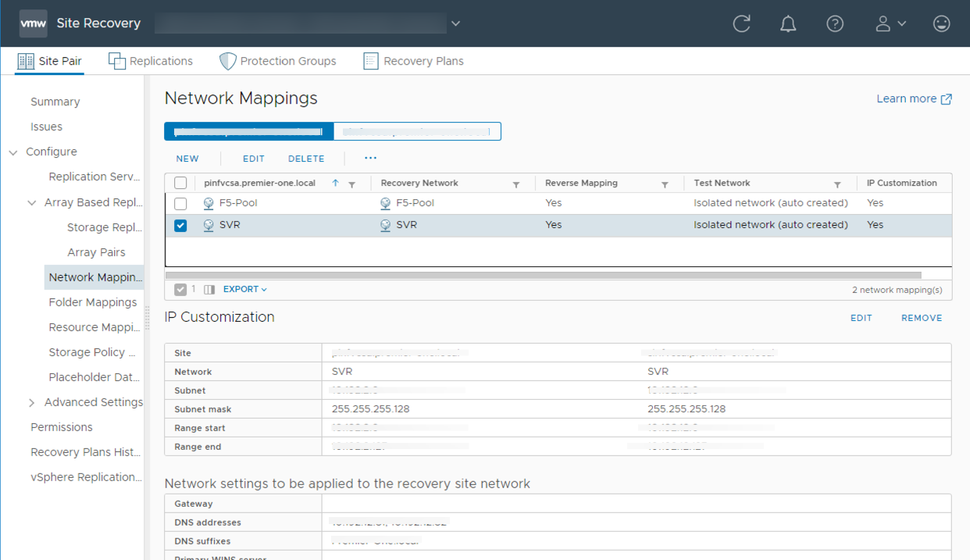The image size is (970, 560).
Task: Open Folder Mappings in sidebar
Action: point(92,302)
